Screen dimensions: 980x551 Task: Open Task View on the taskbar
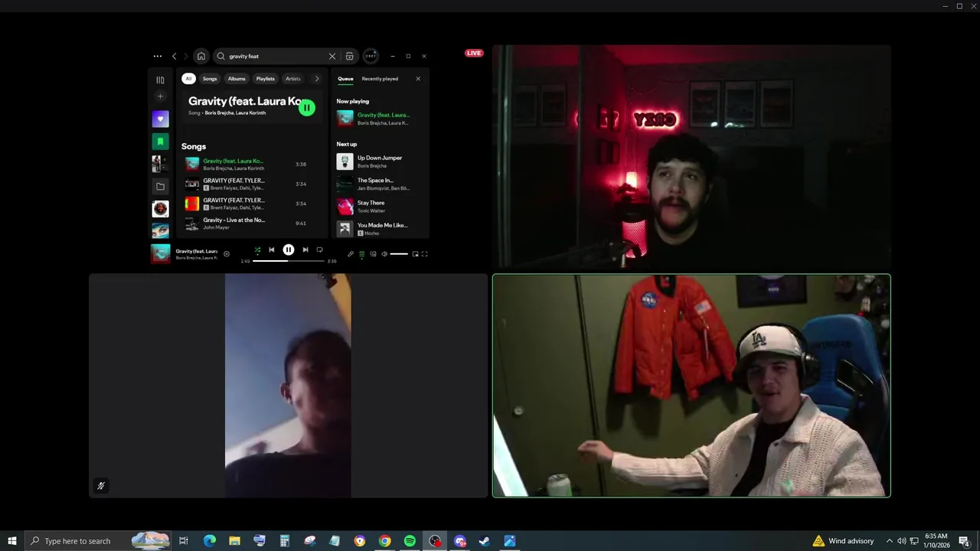(x=184, y=541)
